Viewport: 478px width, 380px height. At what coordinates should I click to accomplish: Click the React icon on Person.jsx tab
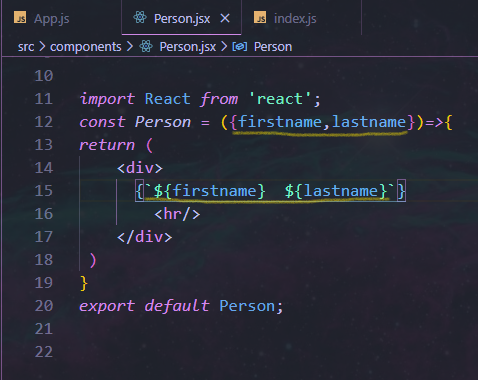[x=140, y=17]
